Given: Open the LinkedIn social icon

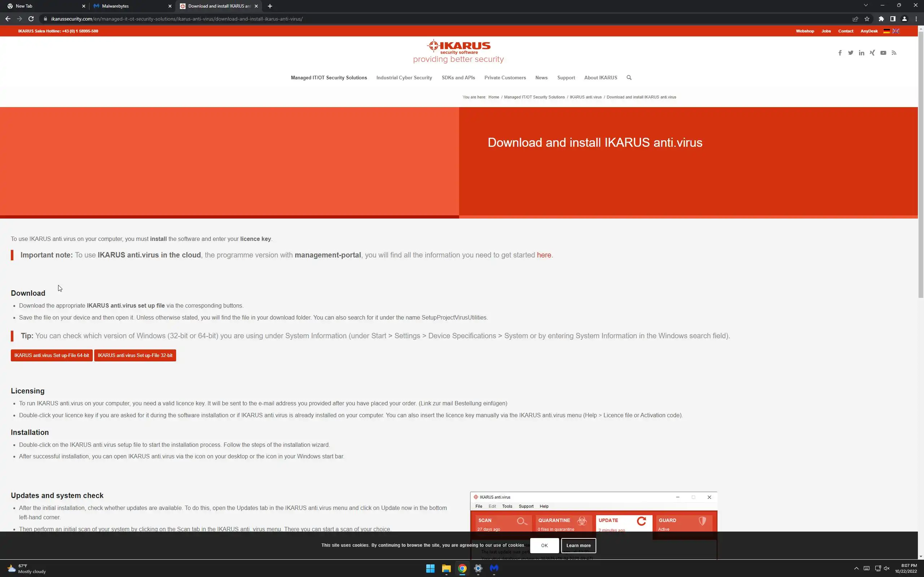Looking at the screenshot, I should click(862, 53).
